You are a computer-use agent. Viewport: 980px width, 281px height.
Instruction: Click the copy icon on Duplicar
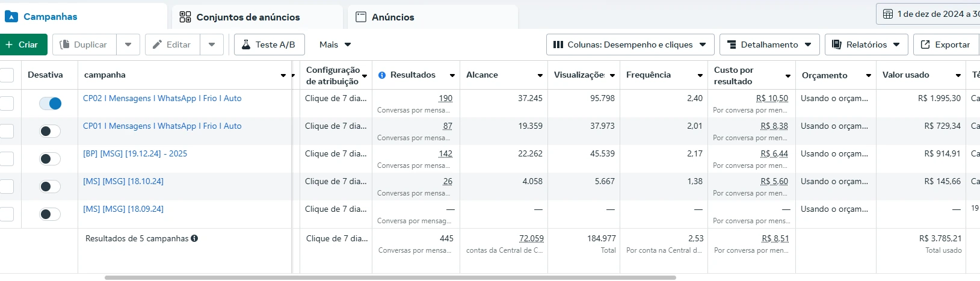click(x=65, y=45)
